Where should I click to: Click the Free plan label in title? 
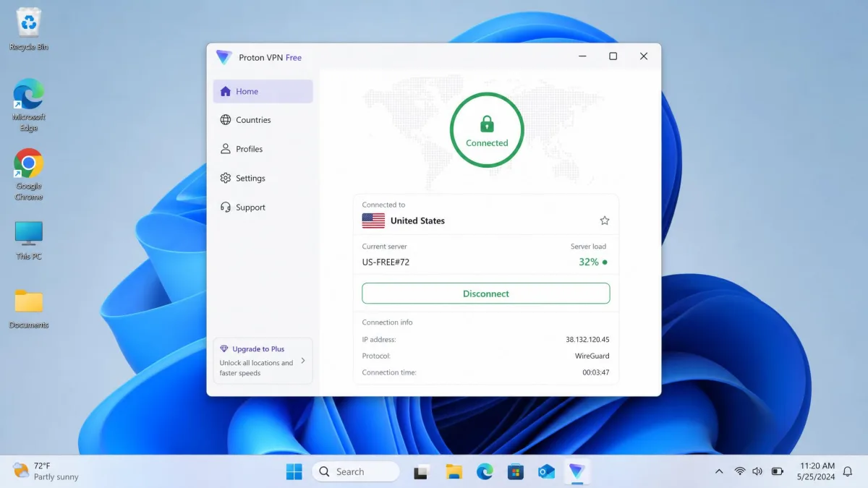(294, 58)
